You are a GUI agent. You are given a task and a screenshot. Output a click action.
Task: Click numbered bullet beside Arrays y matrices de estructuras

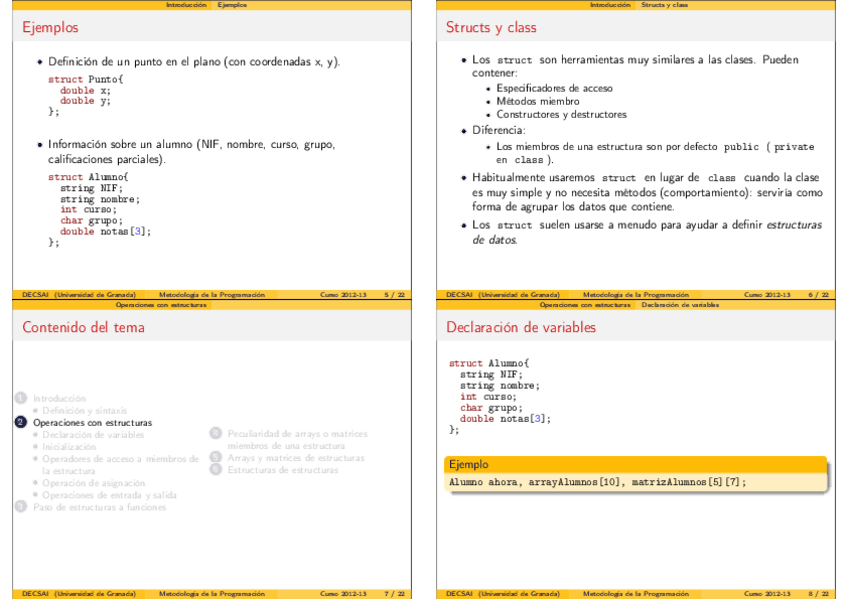(x=214, y=458)
